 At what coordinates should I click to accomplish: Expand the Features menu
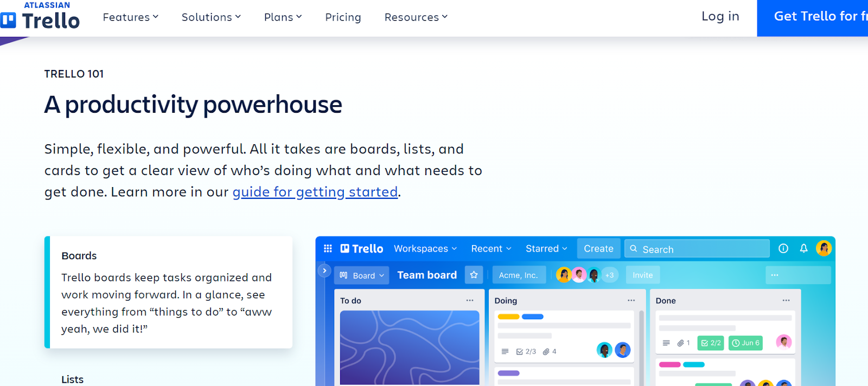tap(131, 17)
